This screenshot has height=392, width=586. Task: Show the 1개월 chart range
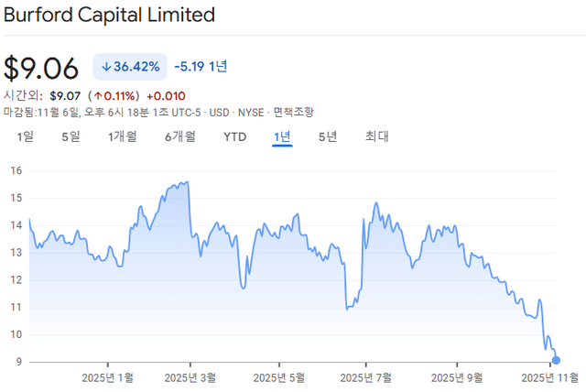[122, 136]
